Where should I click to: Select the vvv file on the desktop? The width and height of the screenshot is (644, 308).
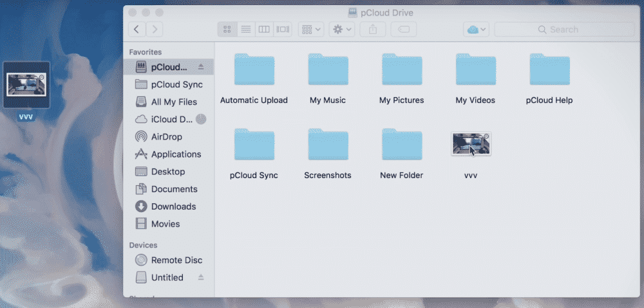tap(26, 85)
